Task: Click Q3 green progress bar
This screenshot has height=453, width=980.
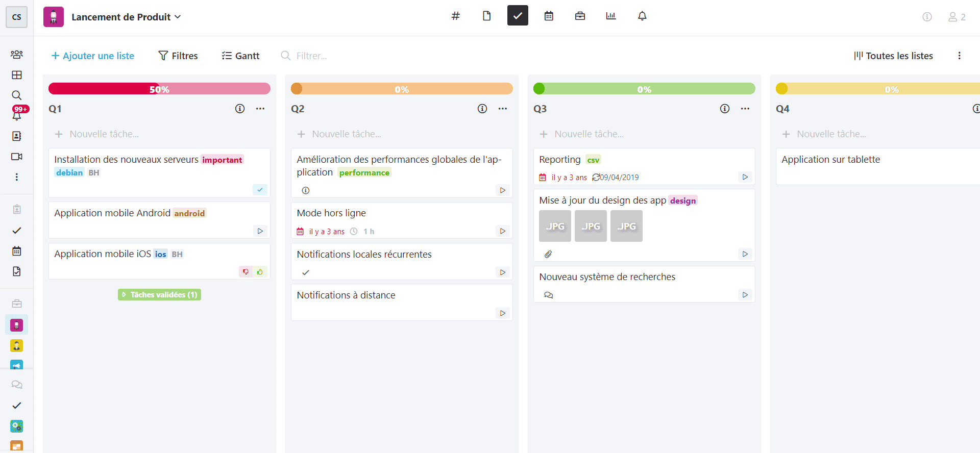Action: (644, 89)
